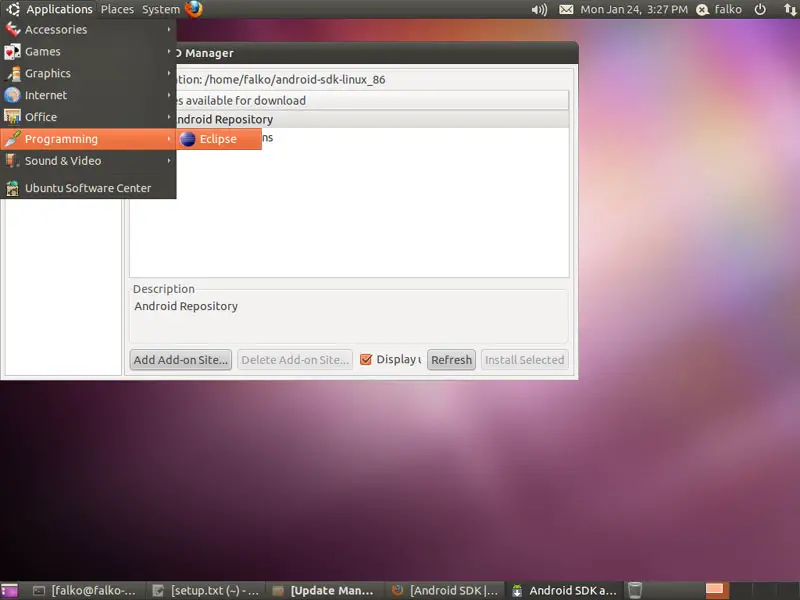Open the System menu
Screen dimensions: 800x600
[161, 9]
